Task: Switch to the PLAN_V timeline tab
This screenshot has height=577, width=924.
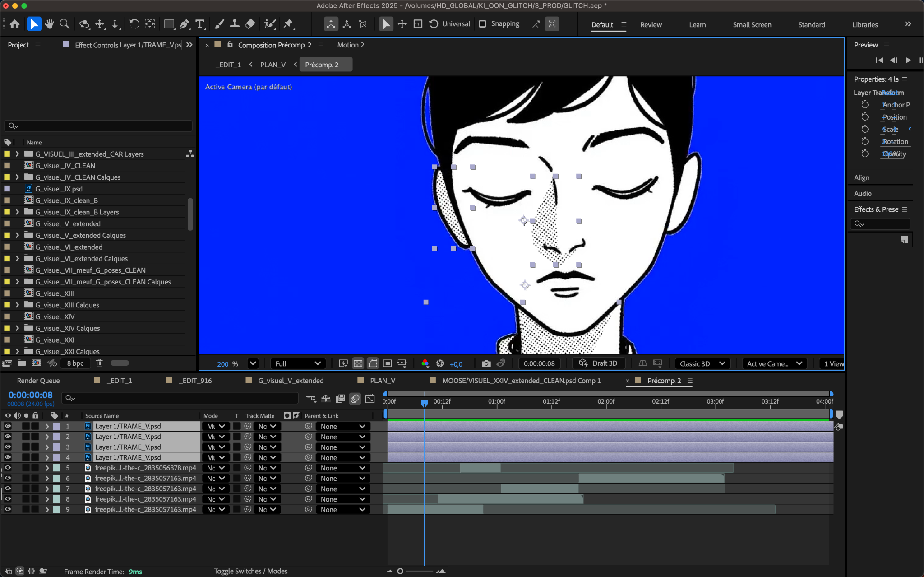Action: point(383,381)
